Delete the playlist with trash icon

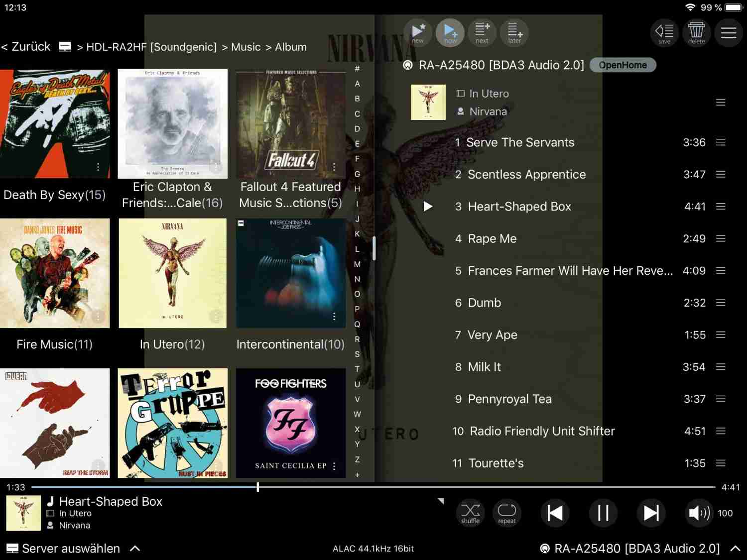click(x=696, y=33)
